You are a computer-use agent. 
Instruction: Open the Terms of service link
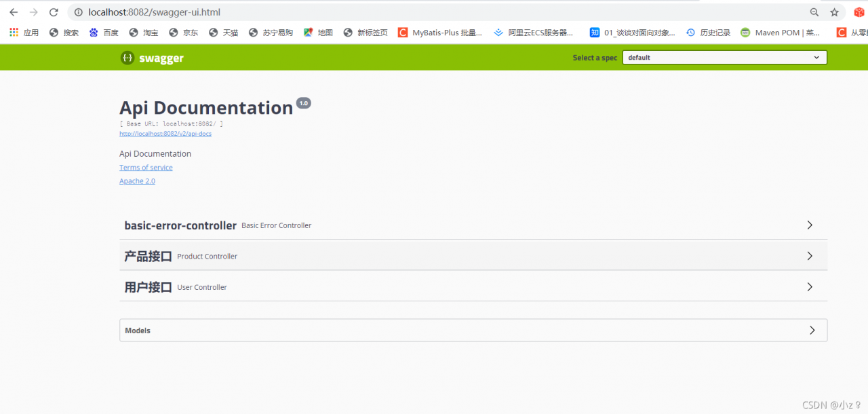(x=146, y=168)
